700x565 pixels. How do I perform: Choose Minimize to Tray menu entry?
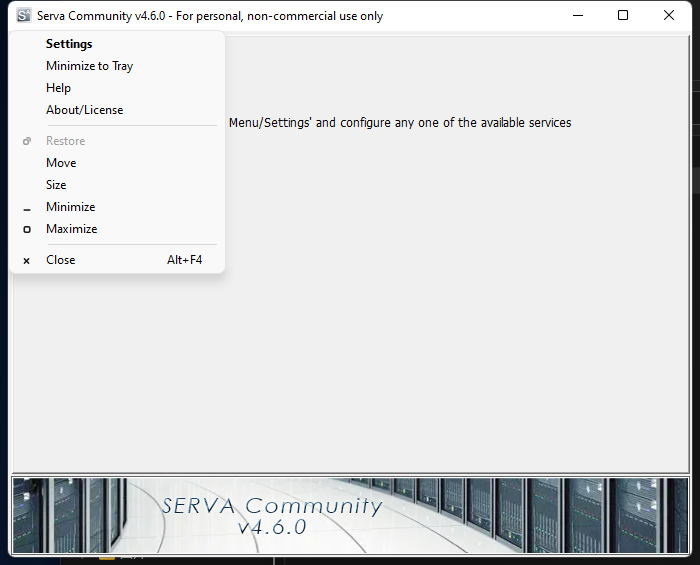(x=89, y=66)
